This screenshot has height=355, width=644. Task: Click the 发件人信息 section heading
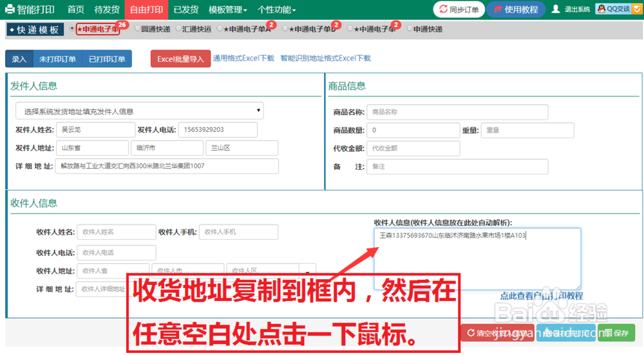(33, 86)
